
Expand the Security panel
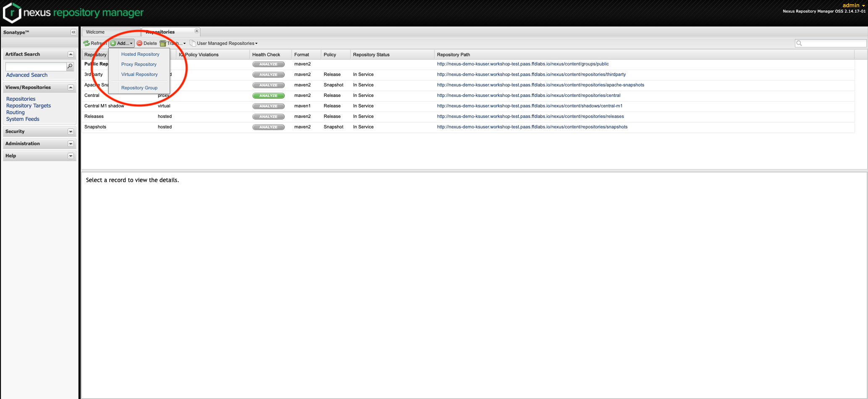(x=71, y=132)
